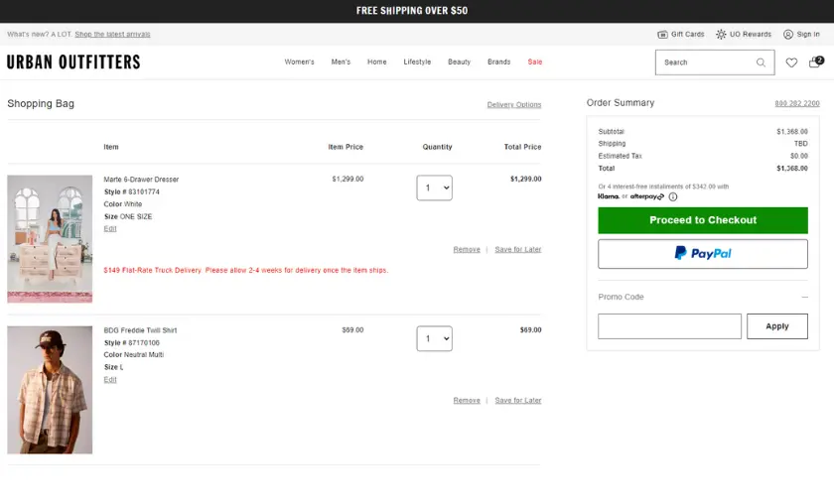
Task: Click the Marte 6-Drawer Dresser title
Action: click(x=141, y=180)
